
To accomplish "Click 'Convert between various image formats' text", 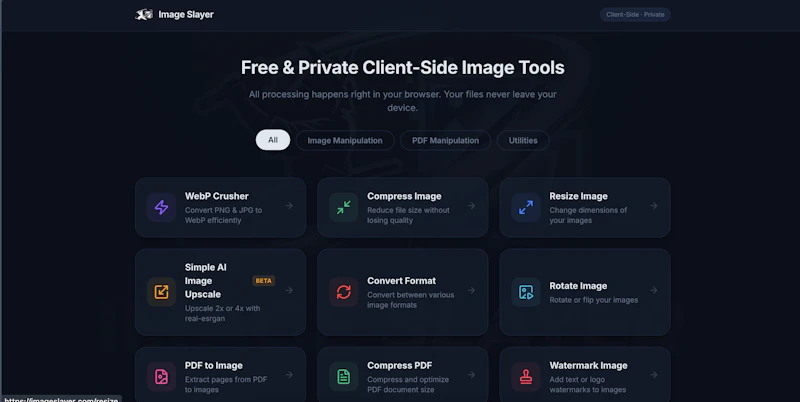I will tap(410, 299).
